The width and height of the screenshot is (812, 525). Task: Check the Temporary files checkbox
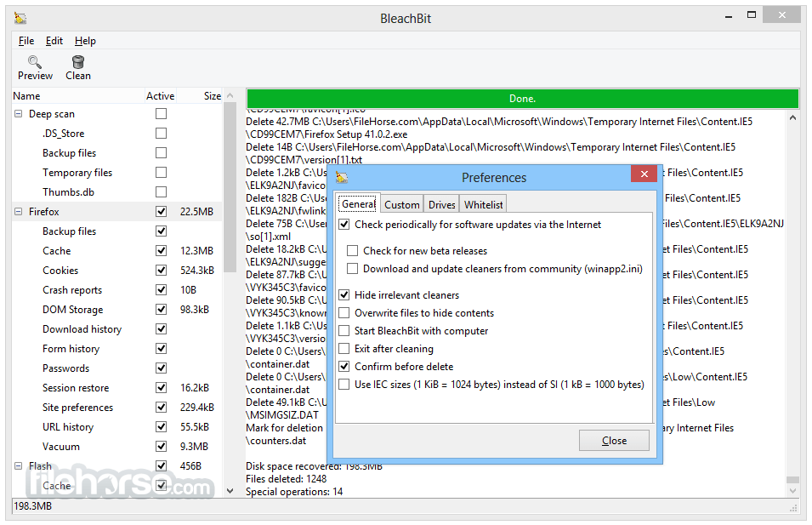pos(161,172)
